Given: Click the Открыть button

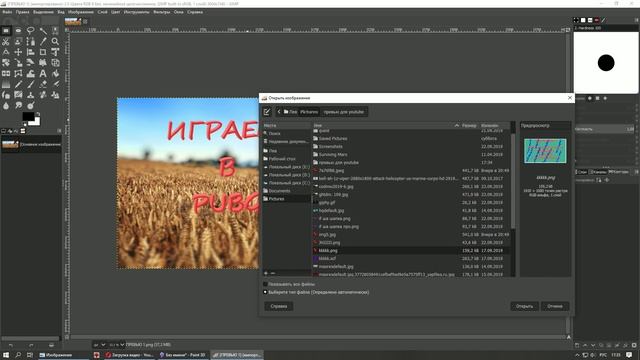Looking at the screenshot, I should 524,306.
